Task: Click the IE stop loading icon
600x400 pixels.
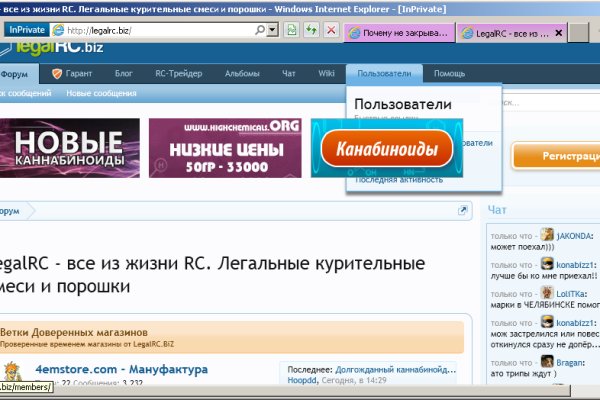Action: pos(331,30)
